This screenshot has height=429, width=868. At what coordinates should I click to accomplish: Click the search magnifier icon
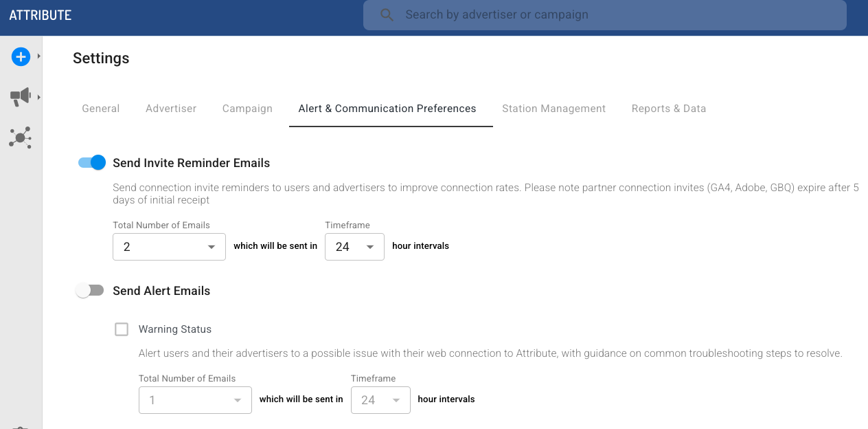[387, 15]
